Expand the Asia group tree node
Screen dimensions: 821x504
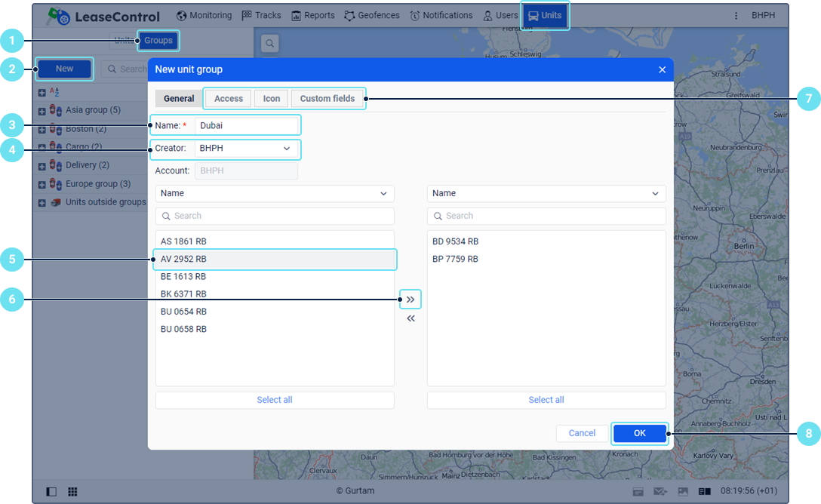click(x=42, y=111)
